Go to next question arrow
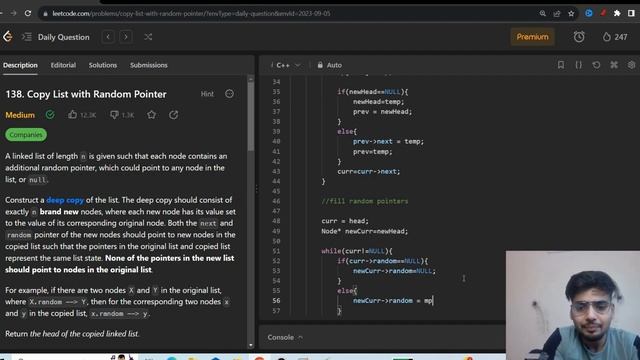The height and width of the screenshot is (360, 640). [x=126, y=37]
